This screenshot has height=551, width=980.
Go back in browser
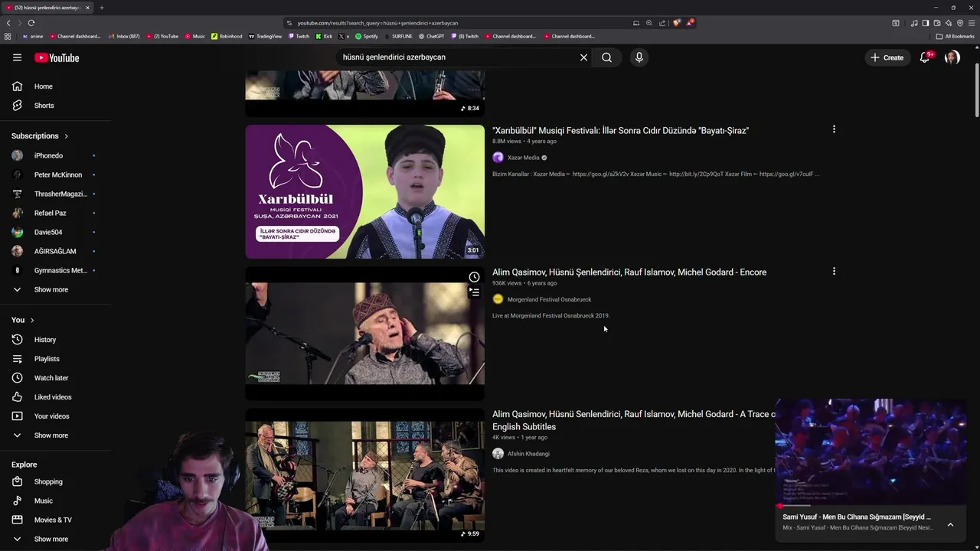[8, 23]
